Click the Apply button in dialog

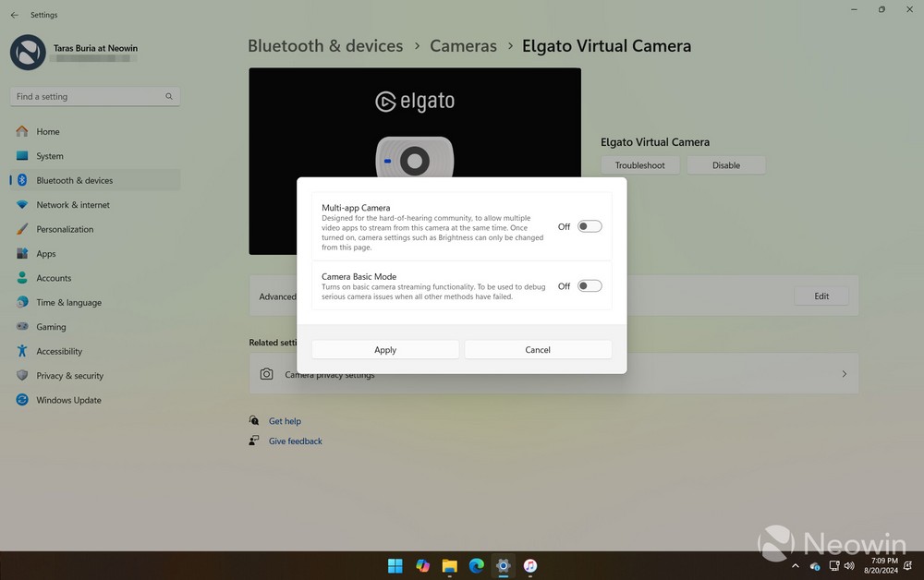click(385, 350)
